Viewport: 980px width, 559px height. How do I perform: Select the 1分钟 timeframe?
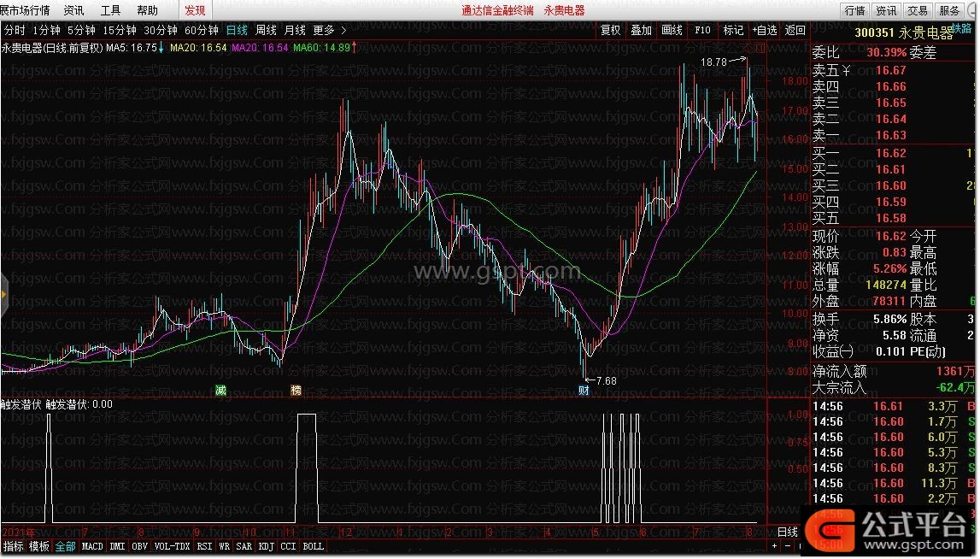tap(46, 30)
